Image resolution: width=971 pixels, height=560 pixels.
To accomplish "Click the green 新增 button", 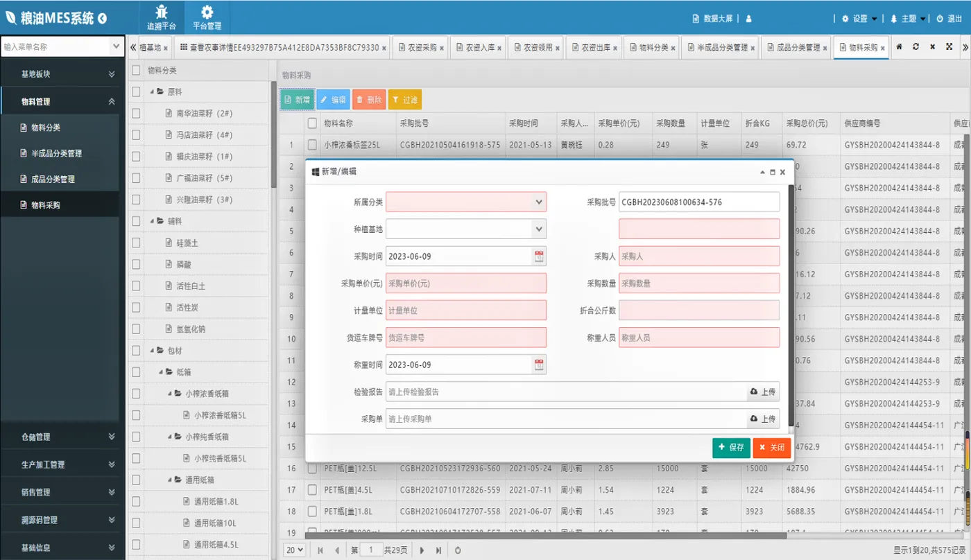I will click(x=298, y=100).
